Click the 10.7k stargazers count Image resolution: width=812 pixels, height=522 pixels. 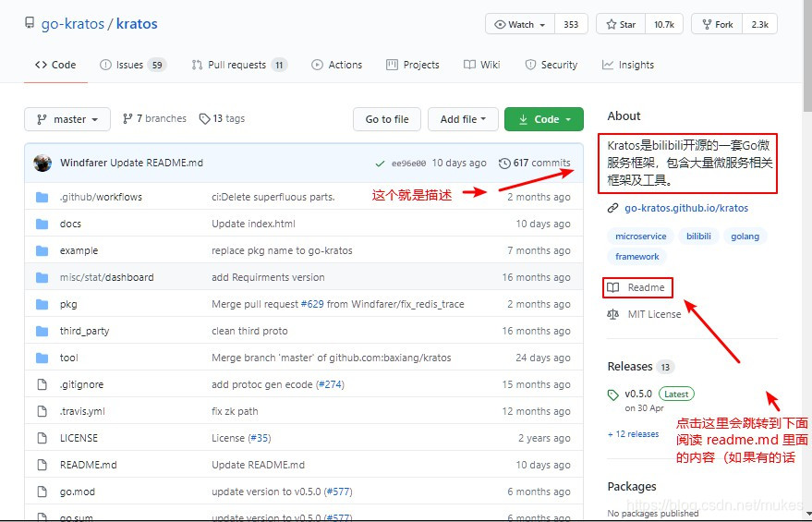(664, 24)
